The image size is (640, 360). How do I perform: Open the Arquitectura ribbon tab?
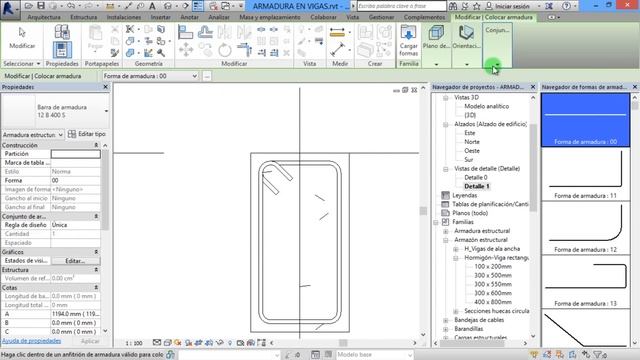click(x=44, y=18)
